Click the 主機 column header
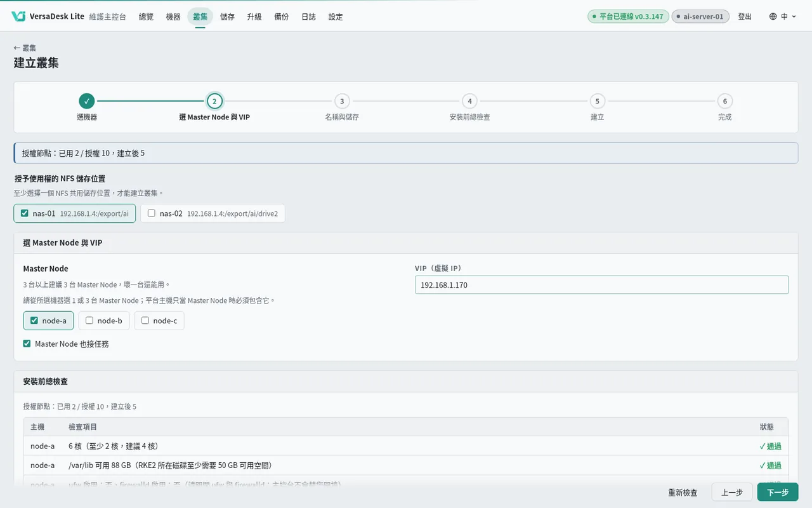Screen dimensions: 812x508 37,427
